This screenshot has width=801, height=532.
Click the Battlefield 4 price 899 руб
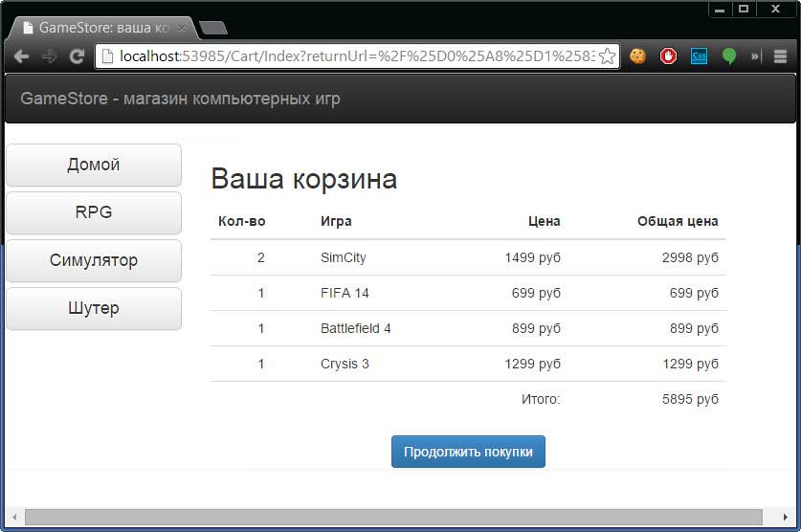click(x=536, y=328)
